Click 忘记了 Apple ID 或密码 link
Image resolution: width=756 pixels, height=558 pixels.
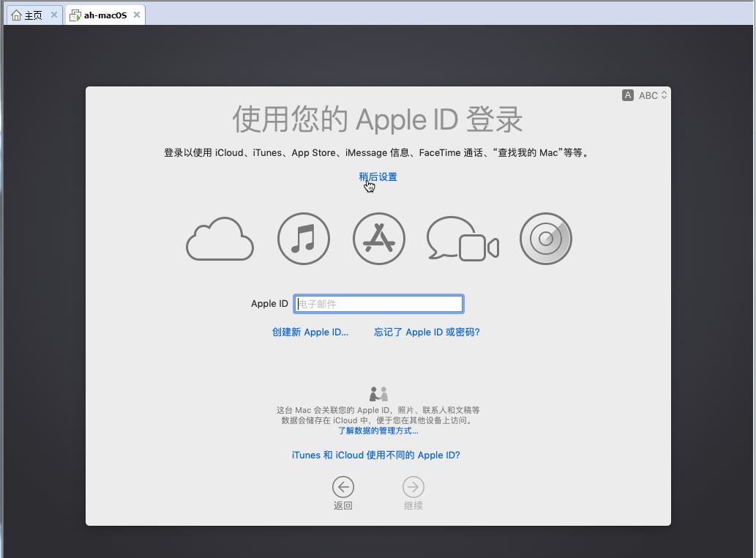pos(427,332)
